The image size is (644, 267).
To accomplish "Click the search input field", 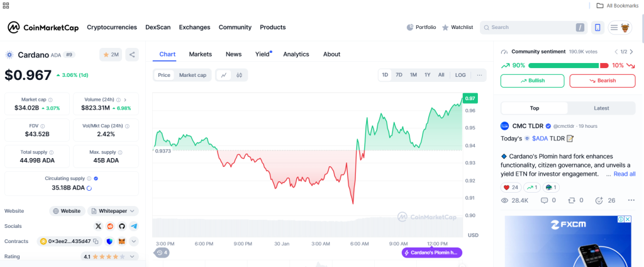I will coord(533,28).
